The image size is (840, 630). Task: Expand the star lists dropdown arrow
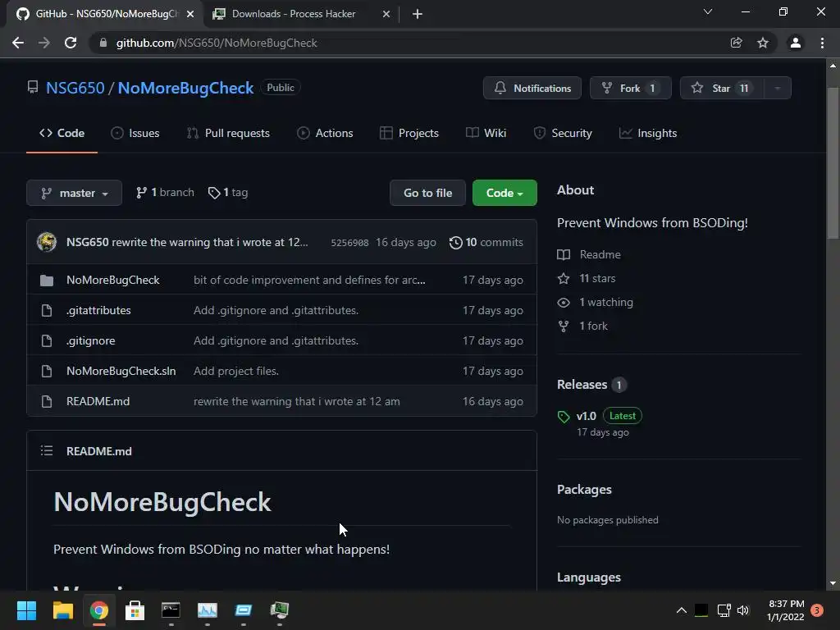point(778,88)
